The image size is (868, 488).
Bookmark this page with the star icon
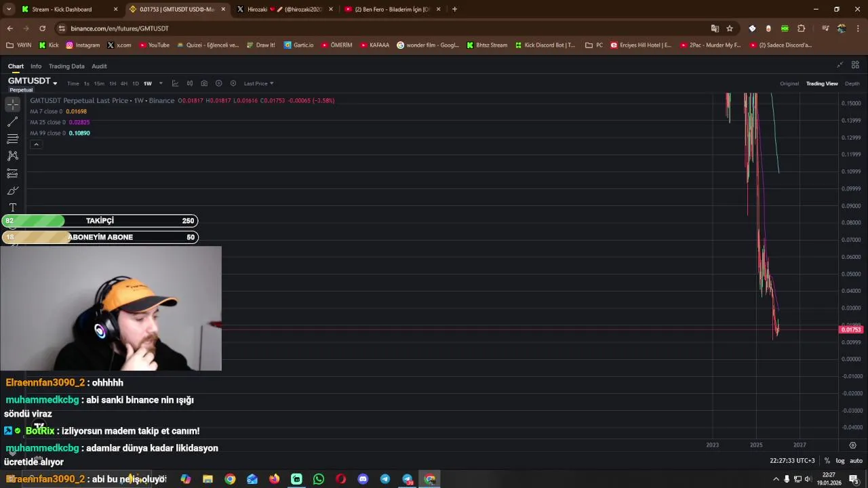point(730,28)
